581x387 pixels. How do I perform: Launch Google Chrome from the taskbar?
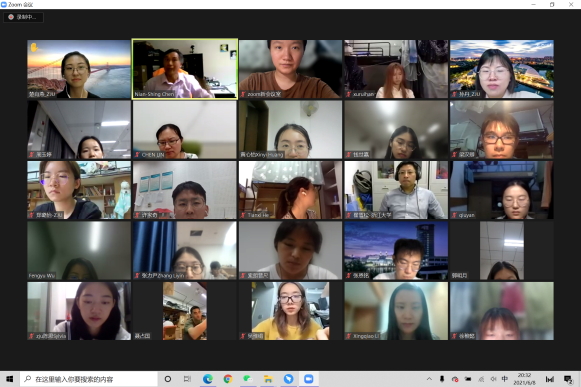(x=228, y=379)
